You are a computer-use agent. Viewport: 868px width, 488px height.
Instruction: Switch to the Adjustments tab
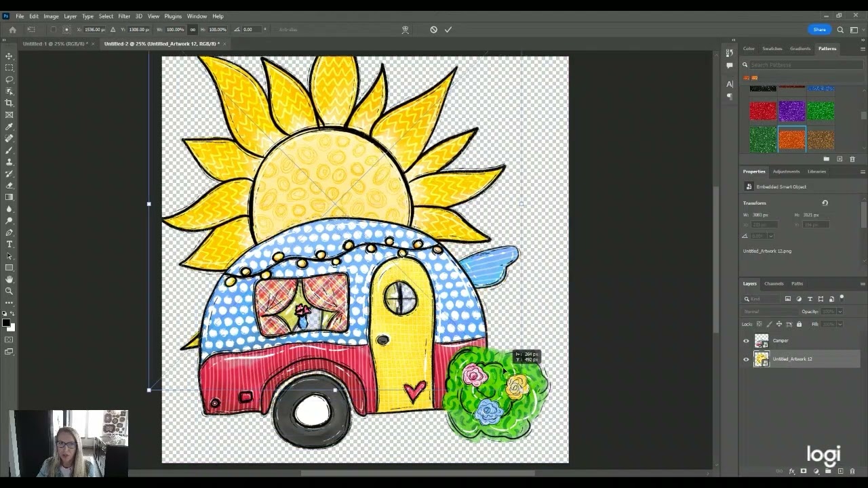coord(786,171)
